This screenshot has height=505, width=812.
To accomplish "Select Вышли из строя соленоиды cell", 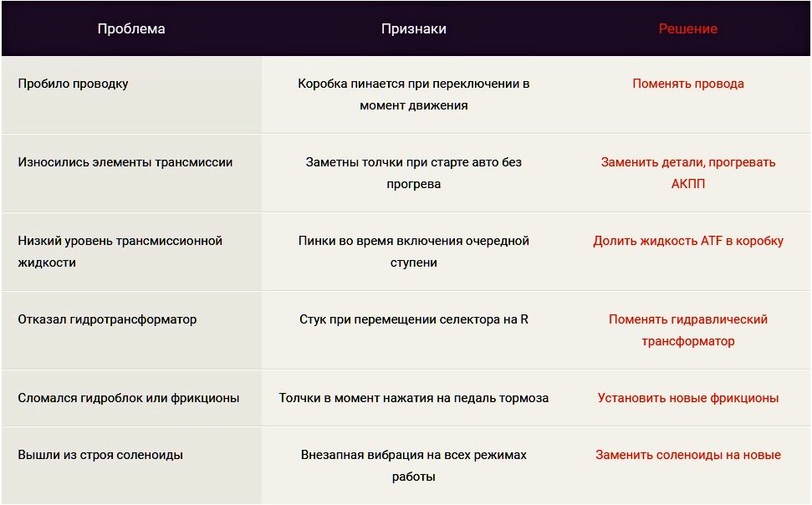I will tap(100, 455).
